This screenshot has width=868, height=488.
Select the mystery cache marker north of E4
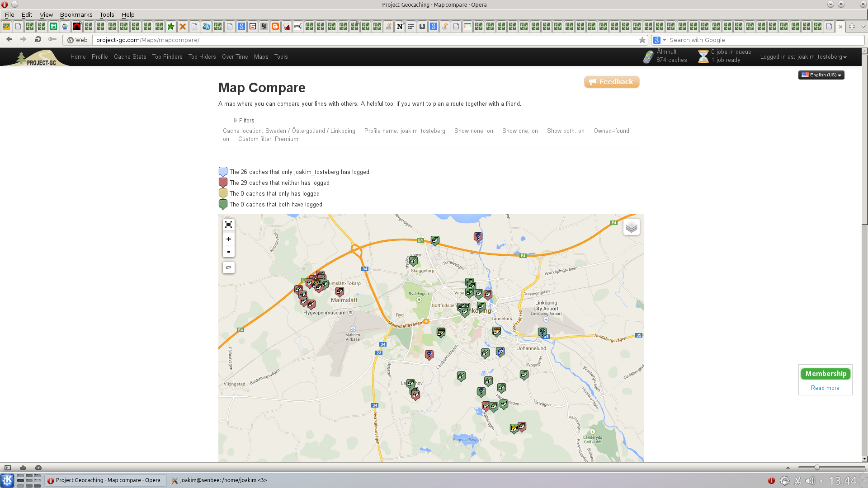tap(478, 237)
